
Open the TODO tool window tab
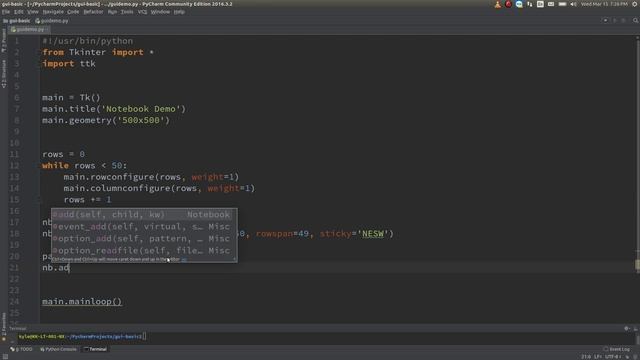coord(21,349)
